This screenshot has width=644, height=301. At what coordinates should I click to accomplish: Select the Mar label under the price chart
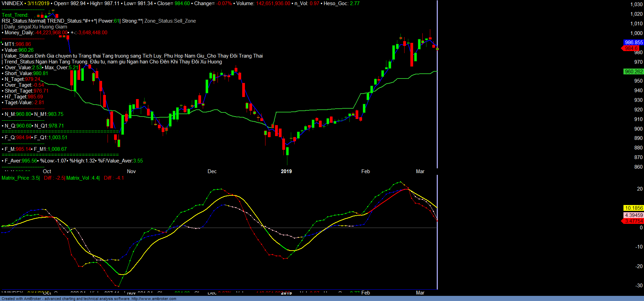[x=420, y=171]
